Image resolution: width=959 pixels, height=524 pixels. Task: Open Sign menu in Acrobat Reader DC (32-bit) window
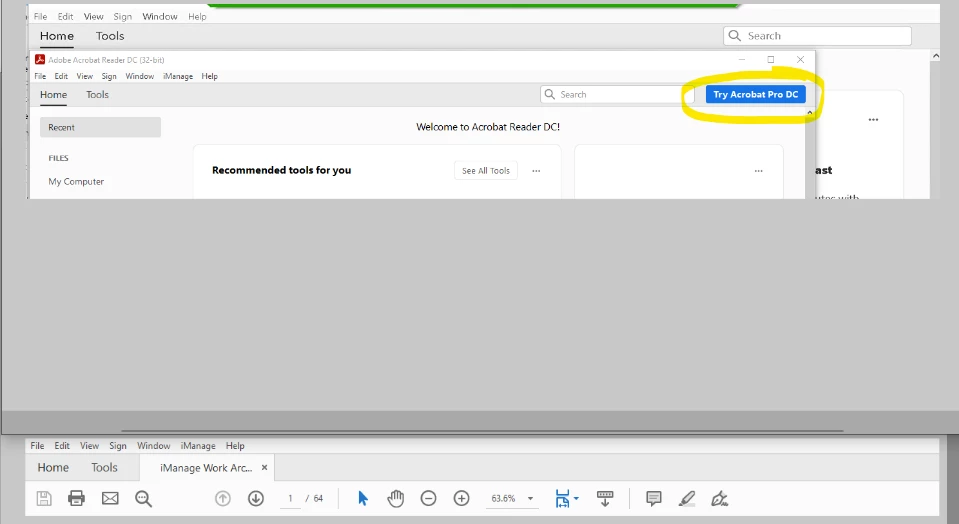109,76
